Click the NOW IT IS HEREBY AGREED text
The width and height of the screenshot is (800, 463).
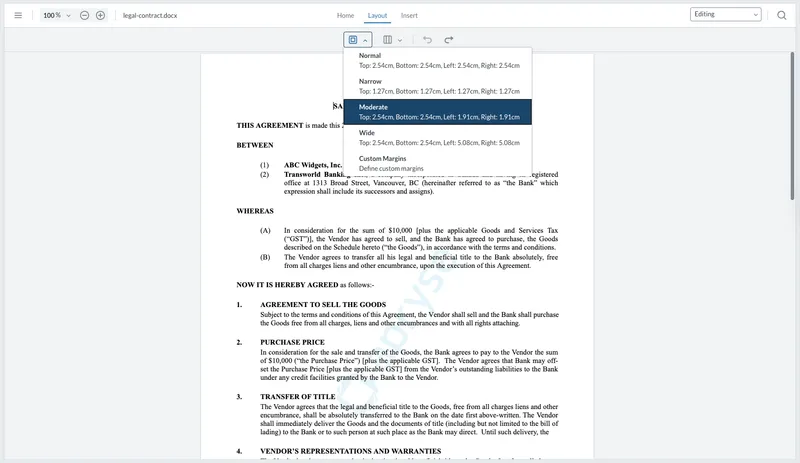coord(287,285)
